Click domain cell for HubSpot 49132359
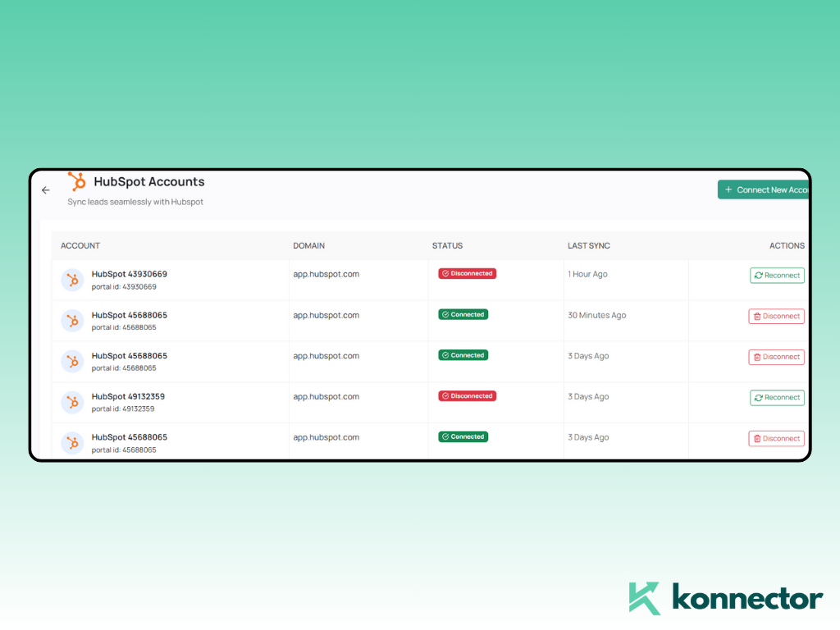Image resolution: width=840 pixels, height=630 pixels. [326, 396]
